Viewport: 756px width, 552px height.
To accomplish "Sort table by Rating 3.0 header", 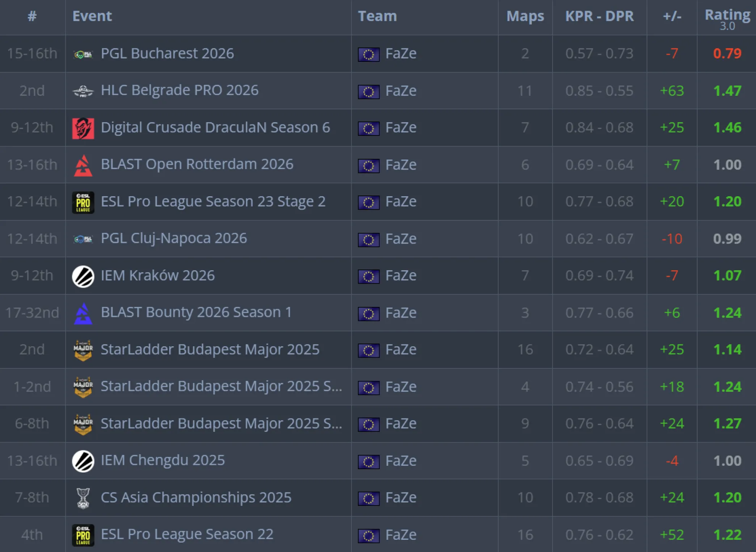I will click(x=727, y=16).
